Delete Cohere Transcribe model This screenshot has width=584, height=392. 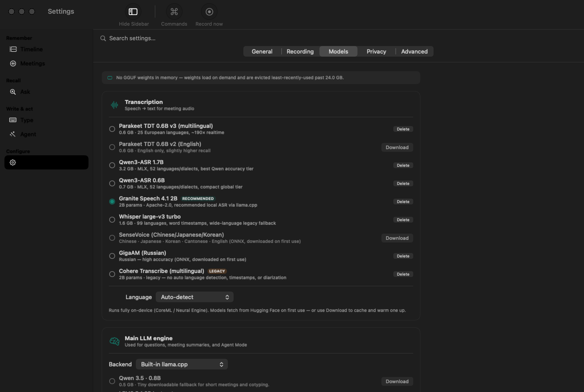tap(403, 274)
